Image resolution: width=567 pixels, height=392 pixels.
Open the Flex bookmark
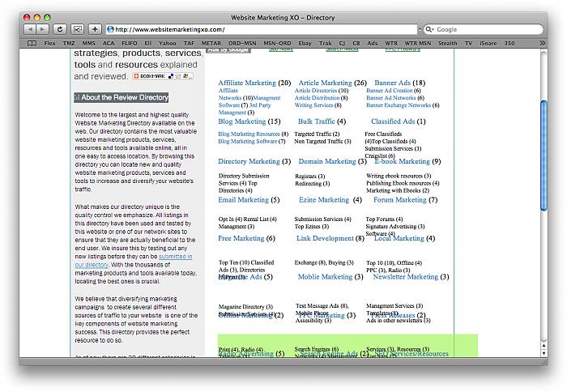point(49,43)
